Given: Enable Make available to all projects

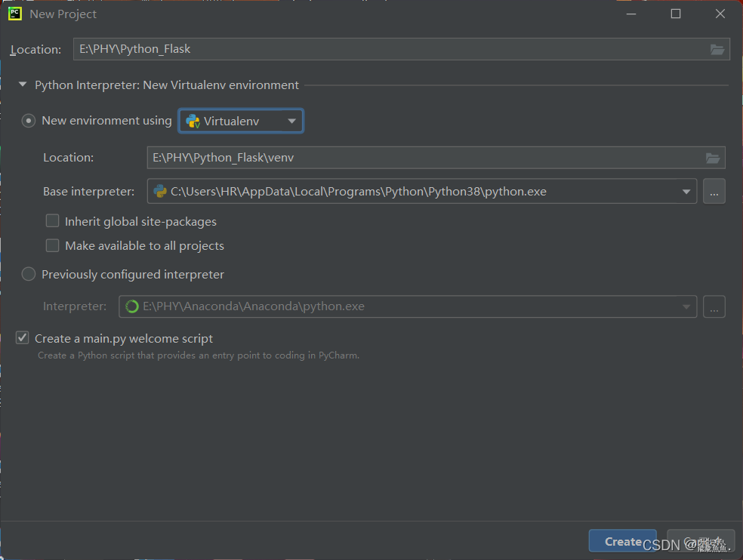Looking at the screenshot, I should (53, 245).
